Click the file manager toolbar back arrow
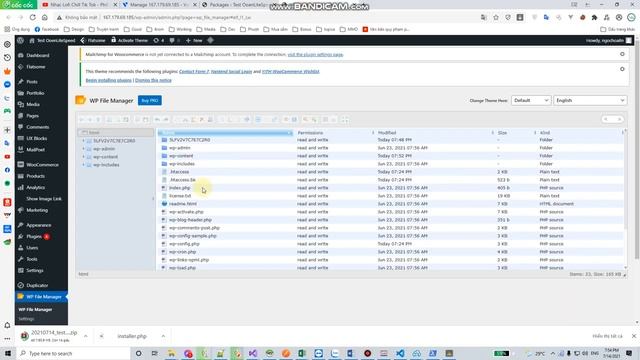 (x=82, y=120)
